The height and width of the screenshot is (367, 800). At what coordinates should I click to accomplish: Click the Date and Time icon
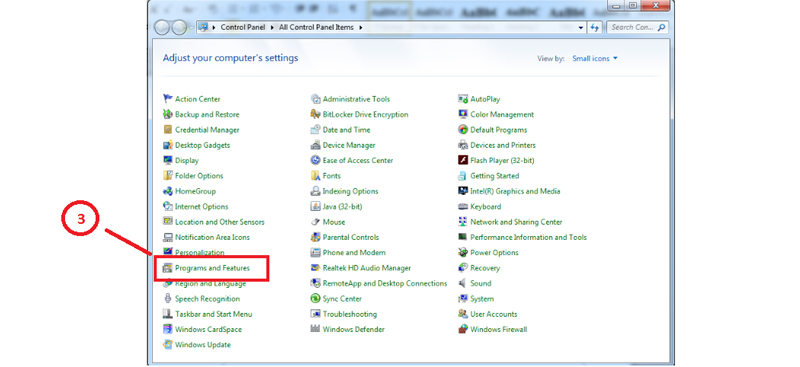[315, 130]
